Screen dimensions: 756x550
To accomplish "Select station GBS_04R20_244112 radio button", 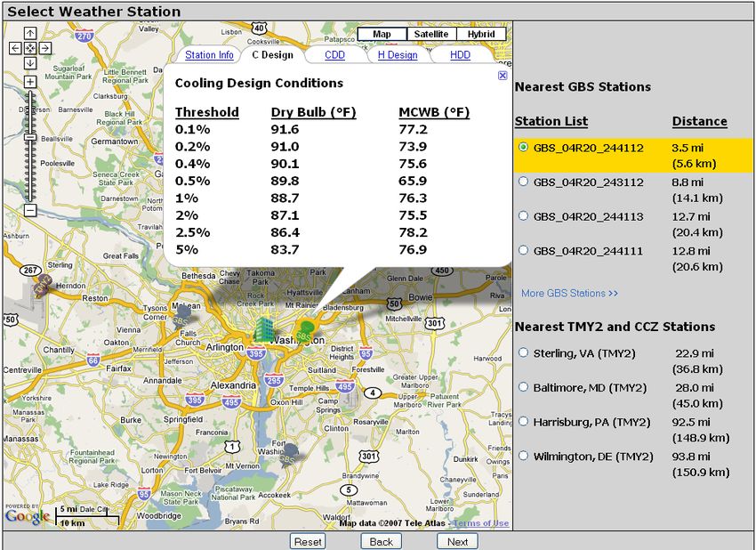I will click(x=523, y=147).
